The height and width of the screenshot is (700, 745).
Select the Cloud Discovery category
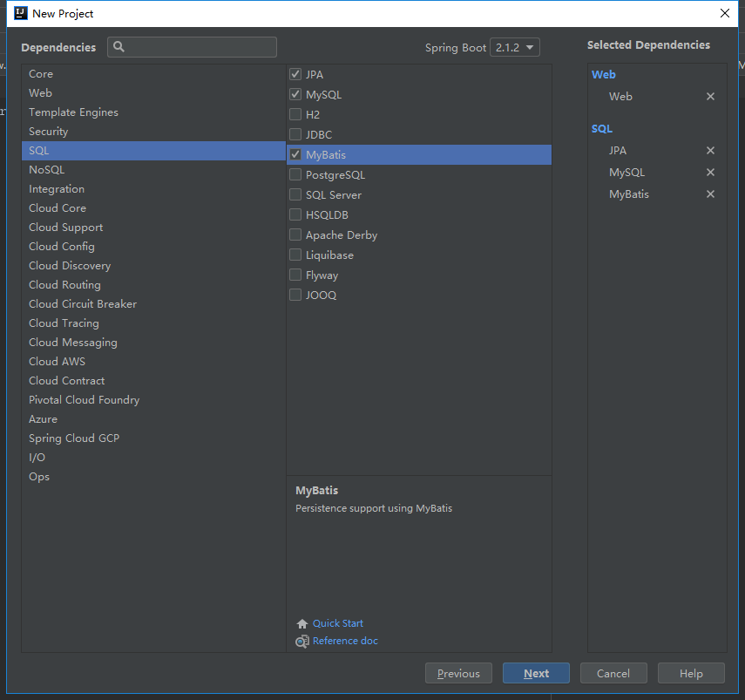point(153,266)
